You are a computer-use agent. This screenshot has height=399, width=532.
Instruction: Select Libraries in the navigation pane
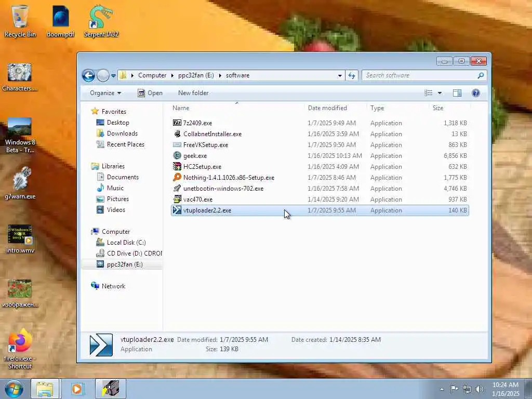(113, 166)
